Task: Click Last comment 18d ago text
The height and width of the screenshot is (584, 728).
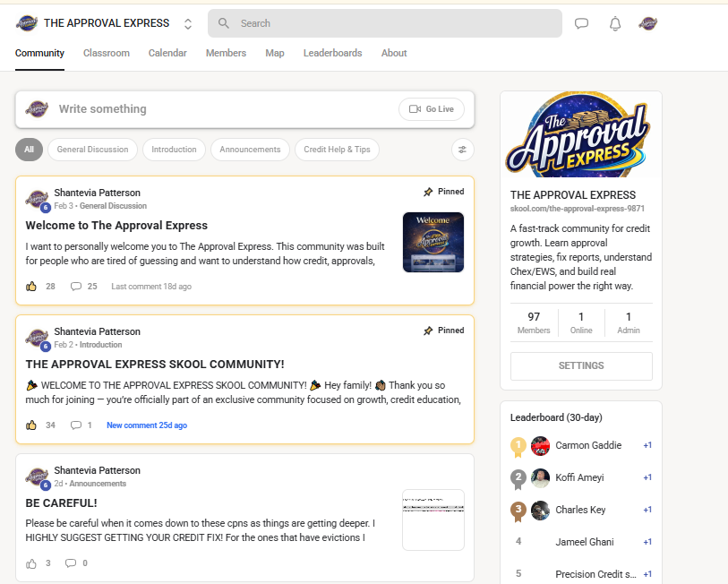Action: (151, 287)
